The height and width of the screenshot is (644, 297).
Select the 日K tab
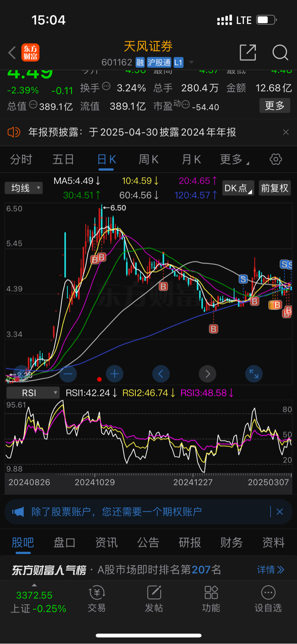coord(106,159)
